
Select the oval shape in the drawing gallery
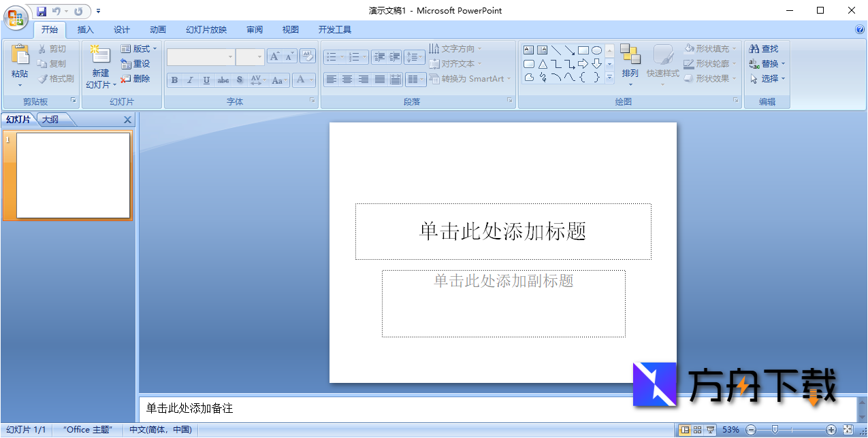tap(597, 50)
